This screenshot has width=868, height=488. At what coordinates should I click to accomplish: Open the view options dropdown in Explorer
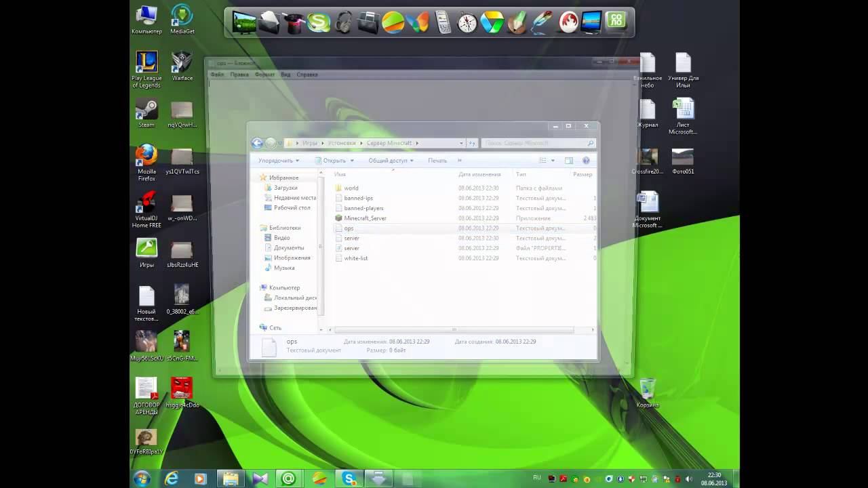[x=553, y=161]
